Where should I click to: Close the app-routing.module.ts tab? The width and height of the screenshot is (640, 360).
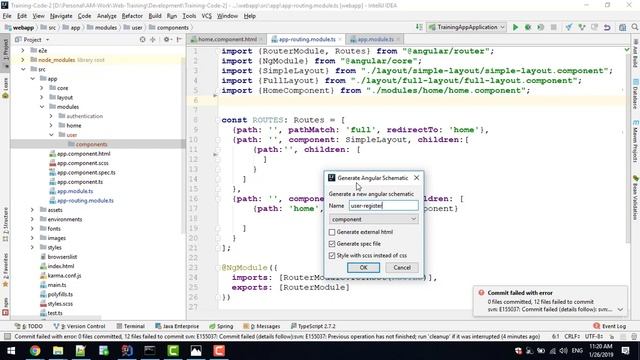pos(340,39)
